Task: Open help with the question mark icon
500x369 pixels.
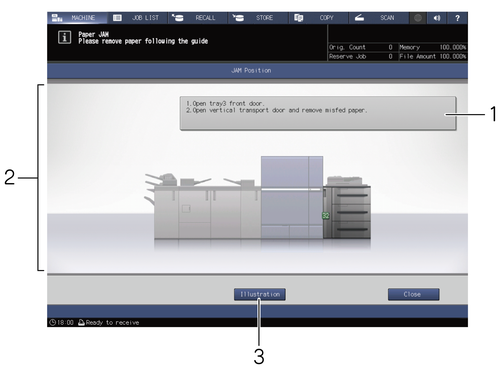Action: click(457, 18)
